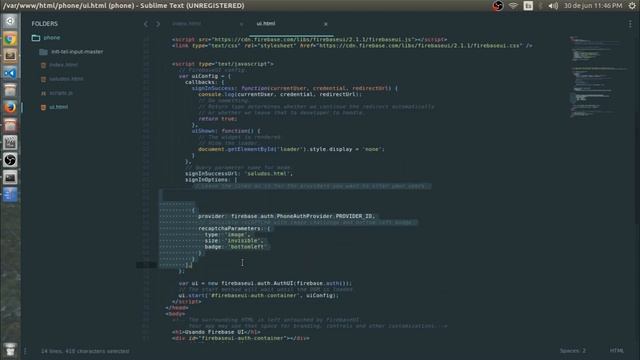This screenshot has width=640, height=360.
Task: Click the blue app icon below the image viewer in dock
Action: (10, 195)
